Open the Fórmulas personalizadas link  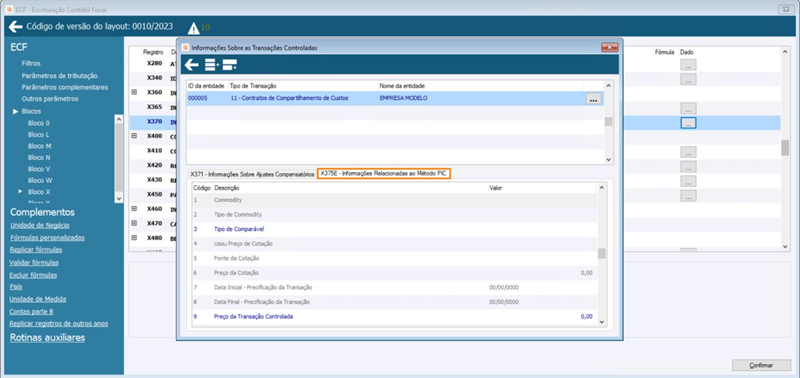point(47,238)
